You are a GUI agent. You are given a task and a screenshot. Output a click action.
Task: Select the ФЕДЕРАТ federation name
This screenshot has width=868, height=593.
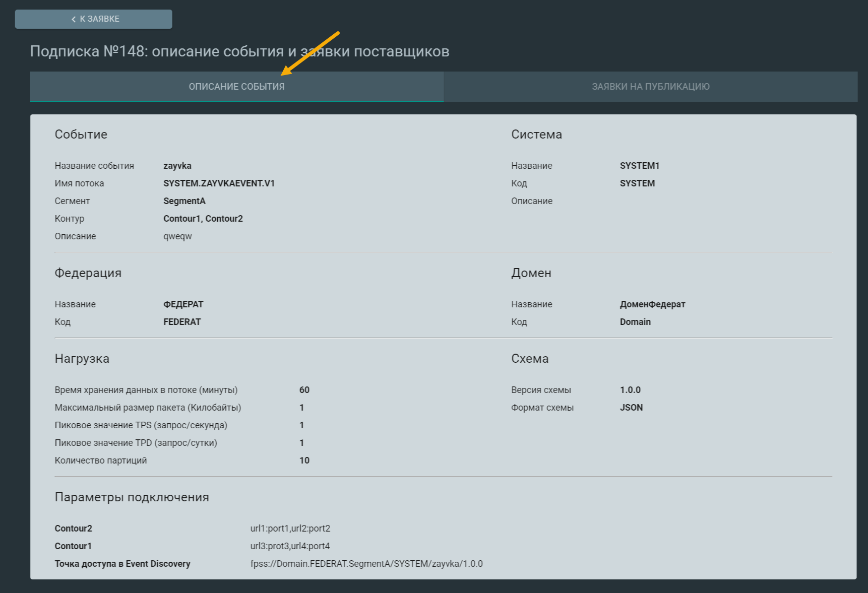(183, 304)
